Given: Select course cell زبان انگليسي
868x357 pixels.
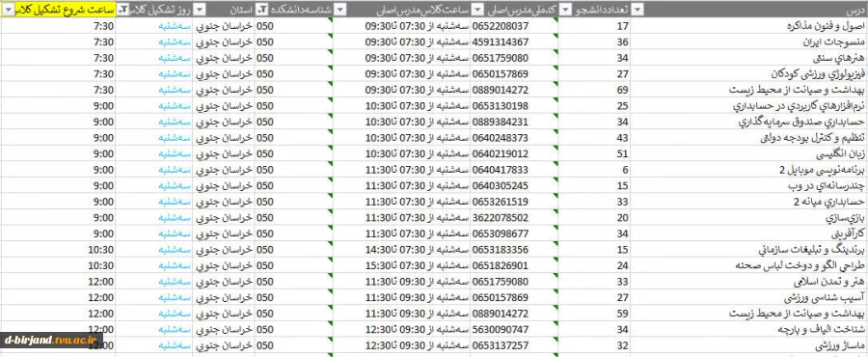Looking at the screenshot, I should [x=749, y=153].
